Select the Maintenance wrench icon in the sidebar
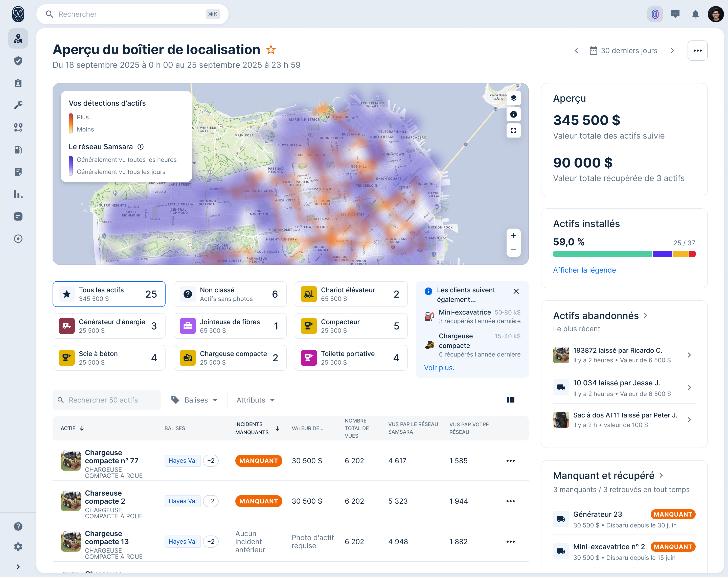This screenshot has width=728, height=577. [18, 105]
